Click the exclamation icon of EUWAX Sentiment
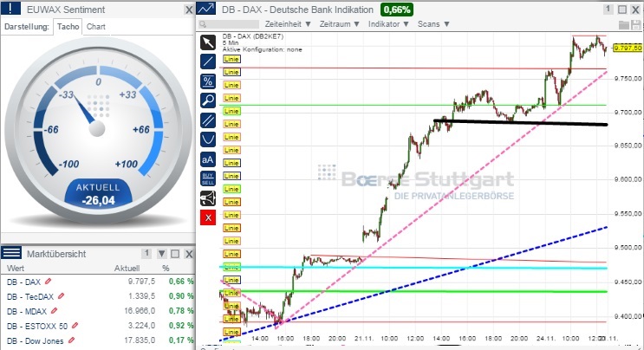The height and width of the screenshot is (350, 644). point(10,9)
